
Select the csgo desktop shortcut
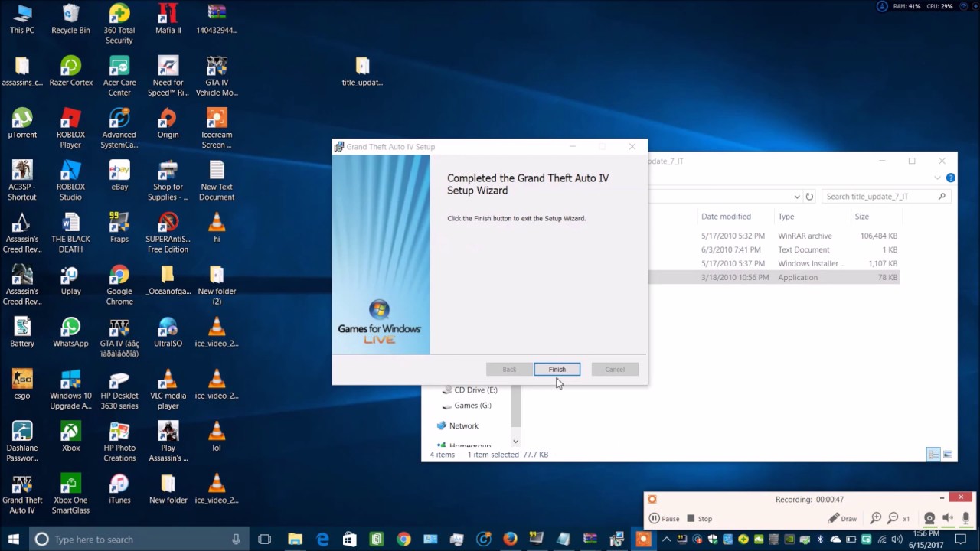22,383
